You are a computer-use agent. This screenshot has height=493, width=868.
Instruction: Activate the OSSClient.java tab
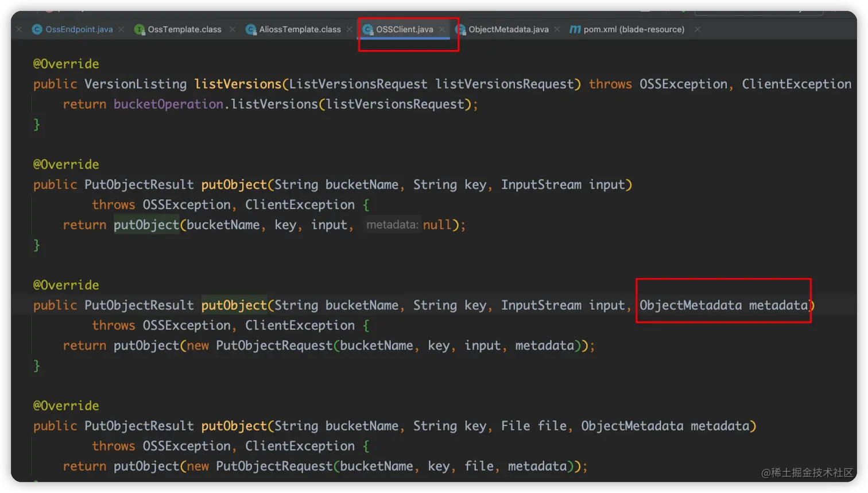tap(404, 29)
